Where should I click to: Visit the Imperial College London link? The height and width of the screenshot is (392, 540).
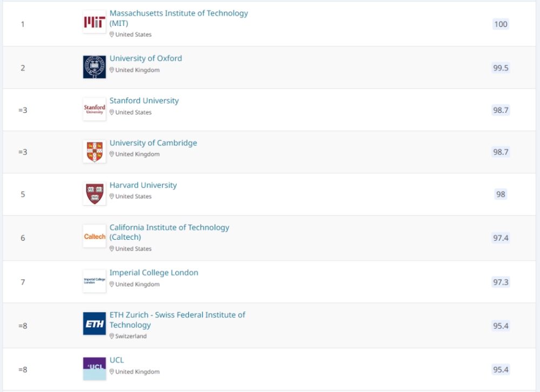point(154,273)
